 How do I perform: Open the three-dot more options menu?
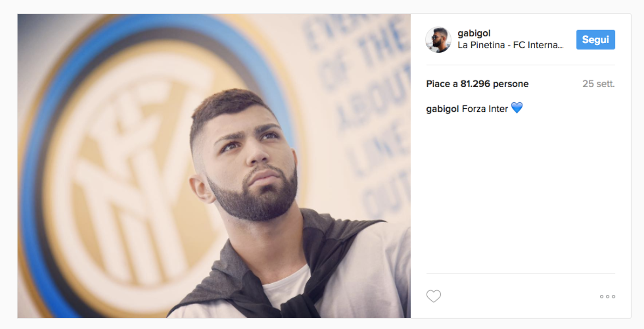point(607,296)
